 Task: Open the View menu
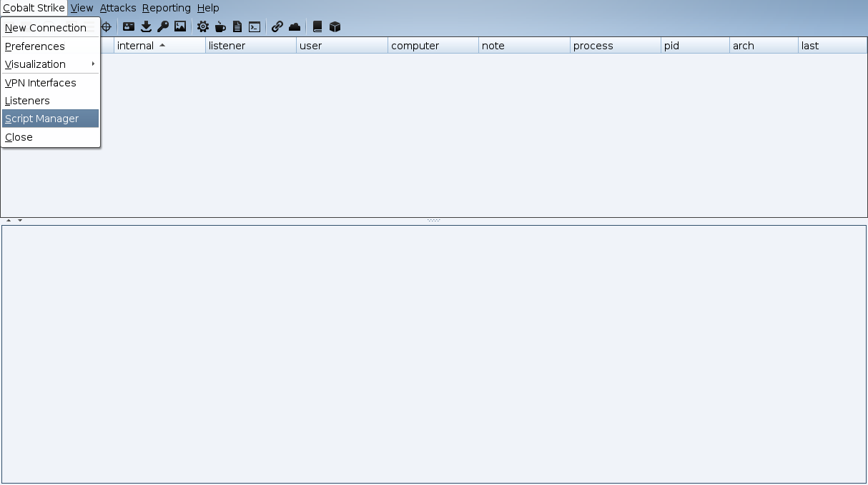(x=82, y=8)
